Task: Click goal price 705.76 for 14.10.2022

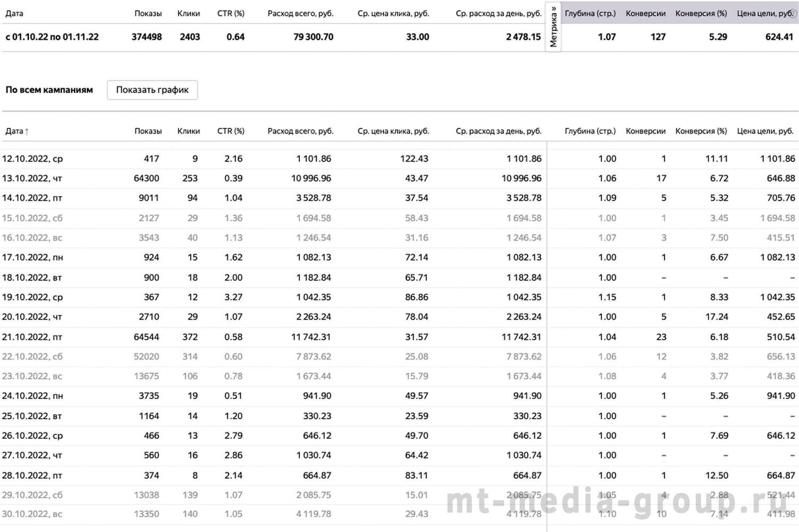Action: (x=781, y=198)
